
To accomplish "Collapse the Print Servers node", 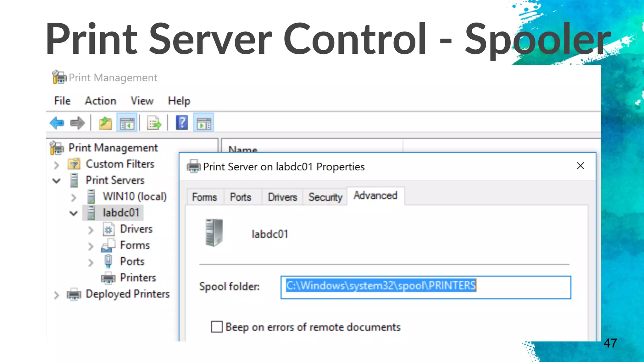I will [57, 181].
